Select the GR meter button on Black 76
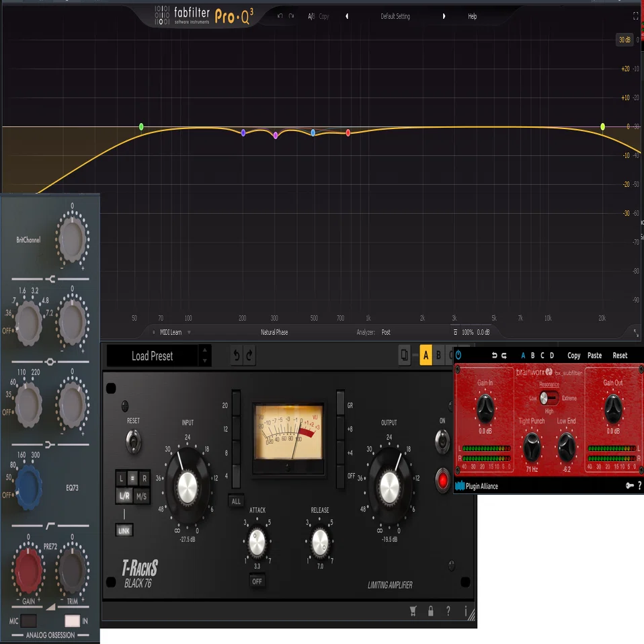644x644 pixels. pos(340,404)
